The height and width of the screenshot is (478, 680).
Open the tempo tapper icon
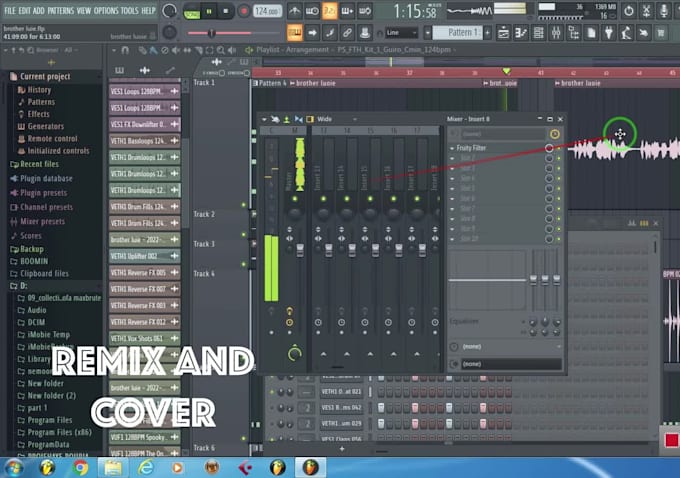coord(626,33)
